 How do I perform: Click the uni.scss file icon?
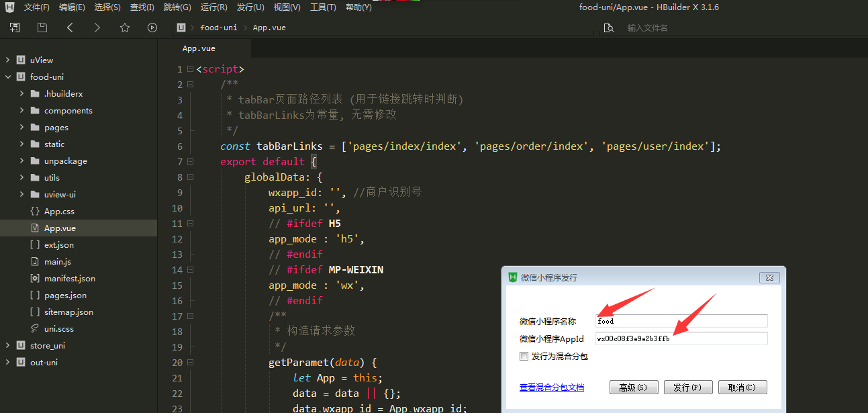tap(35, 328)
